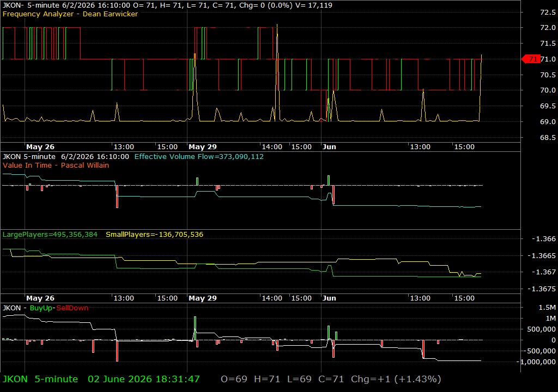Click the BuyUp legend label
Viewport: 558px width, 392px height.
coord(41,308)
